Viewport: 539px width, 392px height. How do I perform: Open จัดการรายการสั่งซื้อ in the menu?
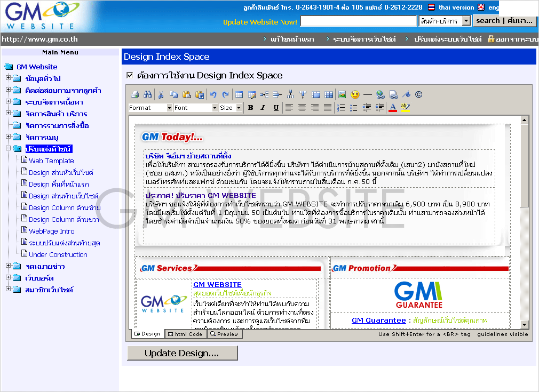(x=57, y=126)
